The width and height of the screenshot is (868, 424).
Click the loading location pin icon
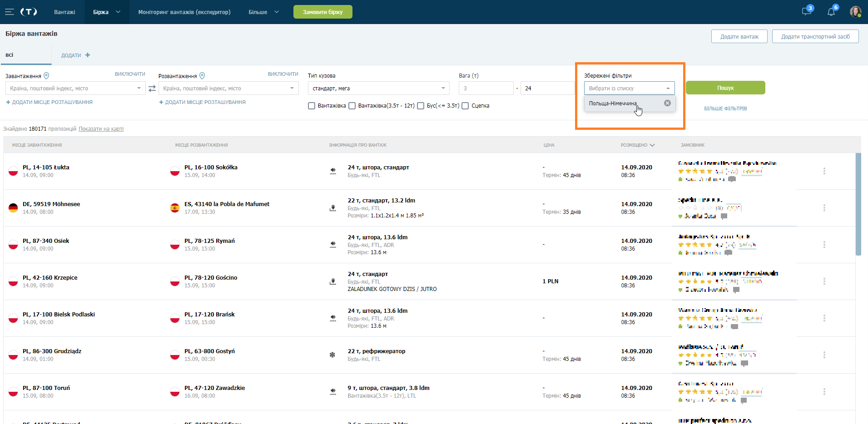pos(46,76)
